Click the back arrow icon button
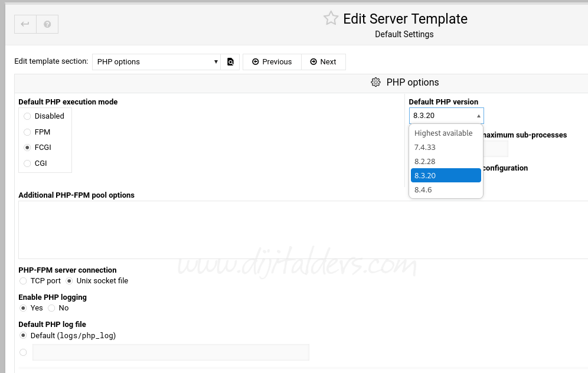 tap(25, 24)
